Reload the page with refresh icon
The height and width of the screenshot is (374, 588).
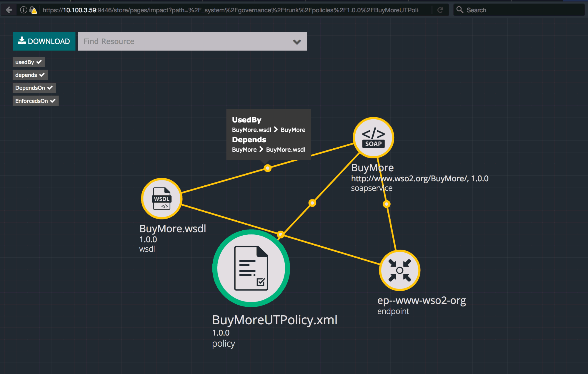(440, 10)
